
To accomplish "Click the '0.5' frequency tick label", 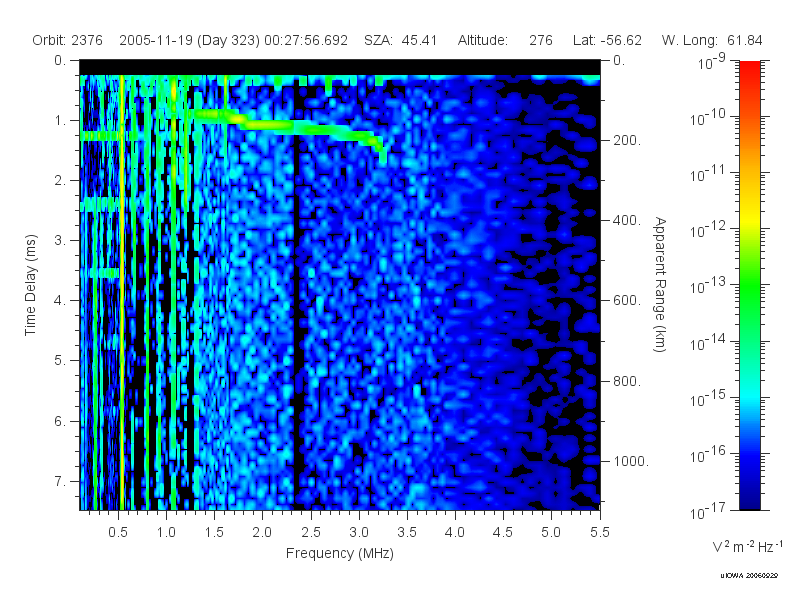I will (118, 532).
